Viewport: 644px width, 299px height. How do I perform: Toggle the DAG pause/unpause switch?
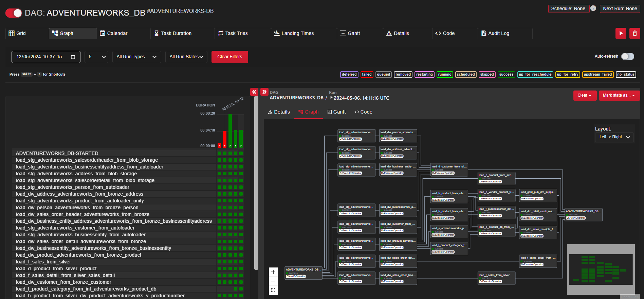14,13
